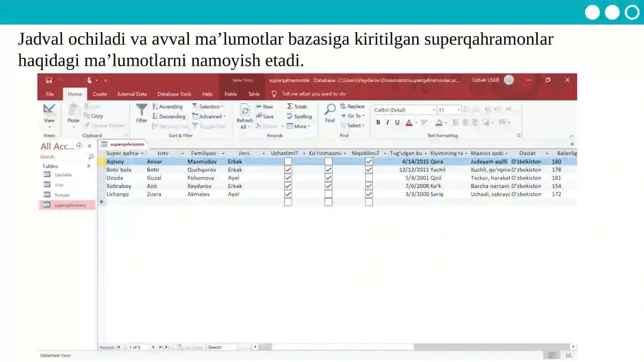Open the More button in Records group
Viewport: 644px width, 362px height.
[x=298, y=126]
